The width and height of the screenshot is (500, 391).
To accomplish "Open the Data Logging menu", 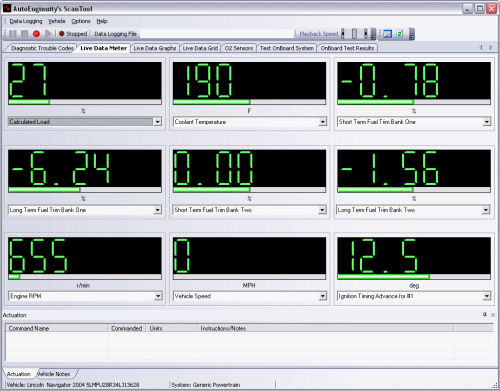I will (26, 21).
